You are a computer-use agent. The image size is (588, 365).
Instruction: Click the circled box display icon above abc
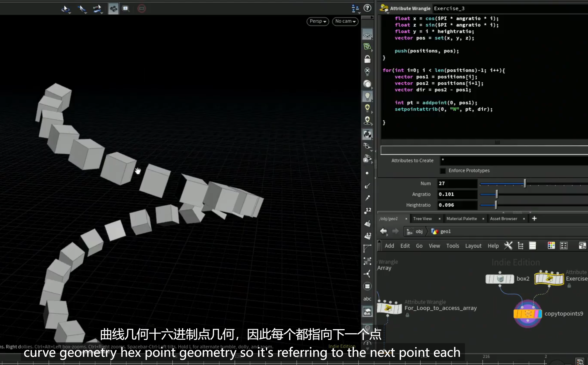[x=367, y=286]
